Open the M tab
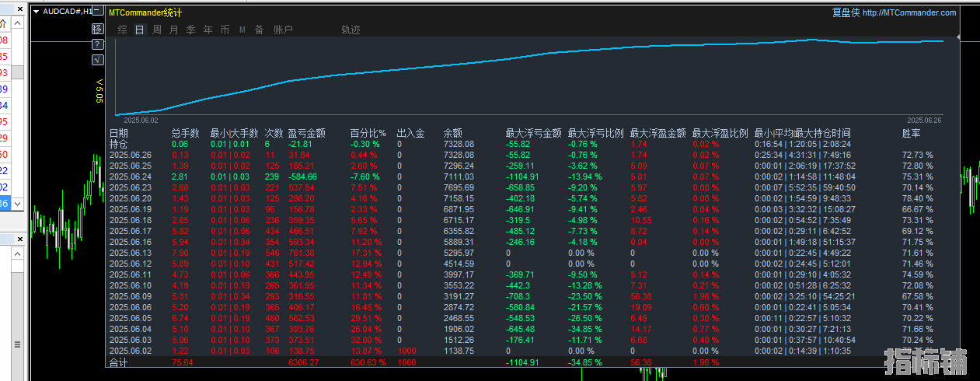The height and width of the screenshot is (381, 980). click(x=242, y=30)
